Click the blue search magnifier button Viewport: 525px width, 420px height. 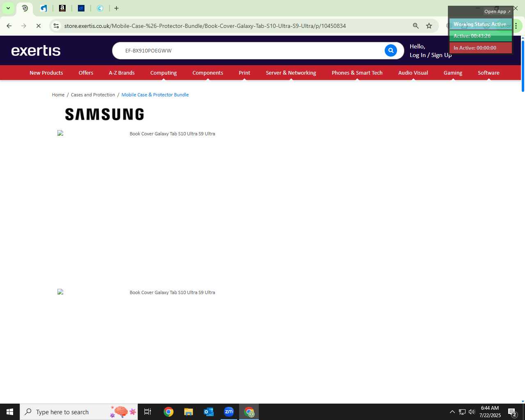pyautogui.click(x=391, y=50)
